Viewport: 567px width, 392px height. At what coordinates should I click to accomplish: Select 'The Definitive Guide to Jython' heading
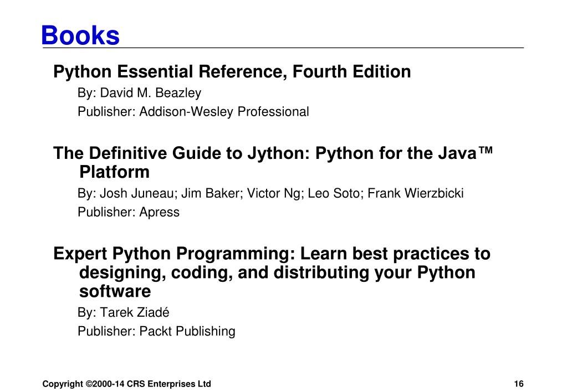(273, 162)
